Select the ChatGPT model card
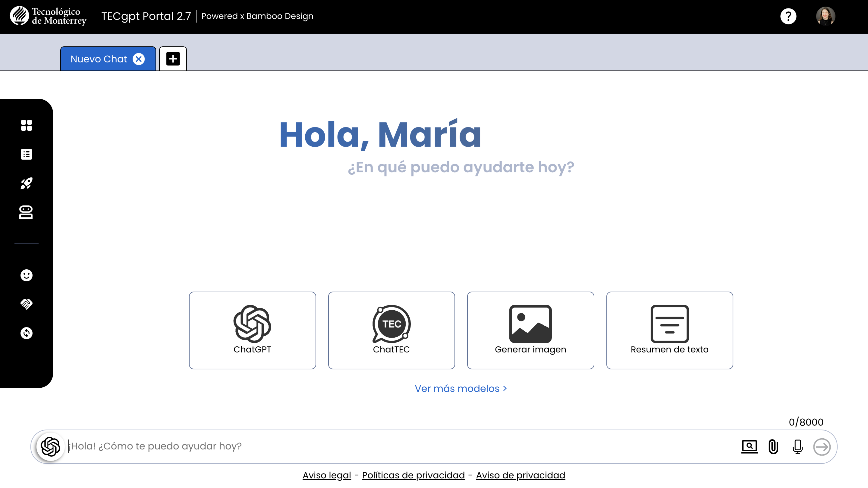868x488 pixels. [x=252, y=330]
